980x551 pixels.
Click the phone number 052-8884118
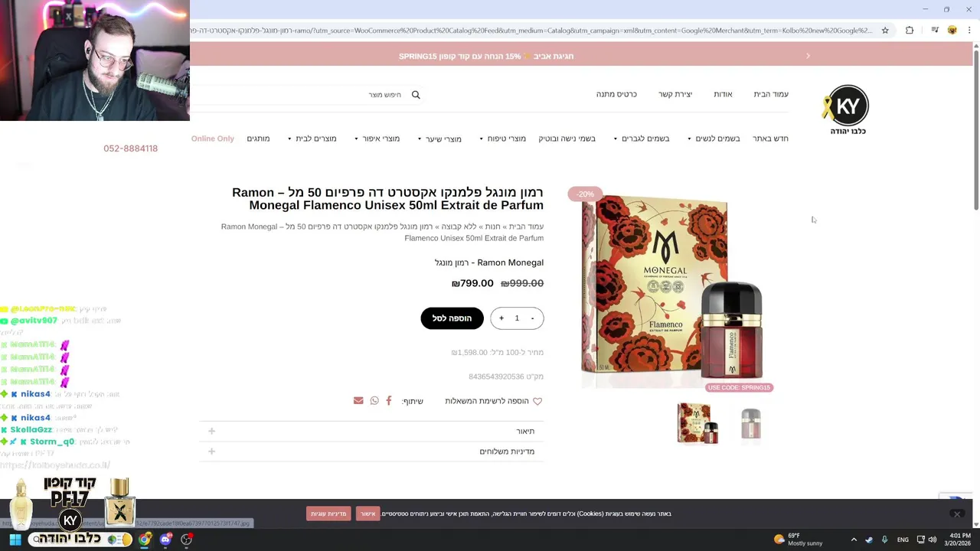pos(131,148)
